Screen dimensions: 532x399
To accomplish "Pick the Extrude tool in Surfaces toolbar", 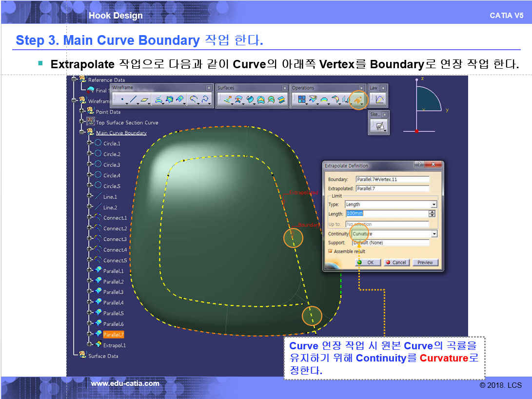I will (227, 100).
